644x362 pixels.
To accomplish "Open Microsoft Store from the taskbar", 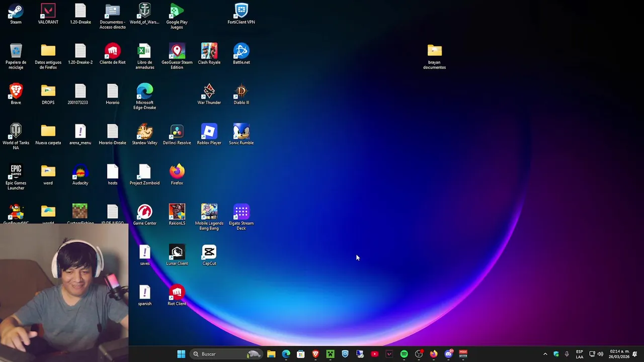I will [x=301, y=354].
